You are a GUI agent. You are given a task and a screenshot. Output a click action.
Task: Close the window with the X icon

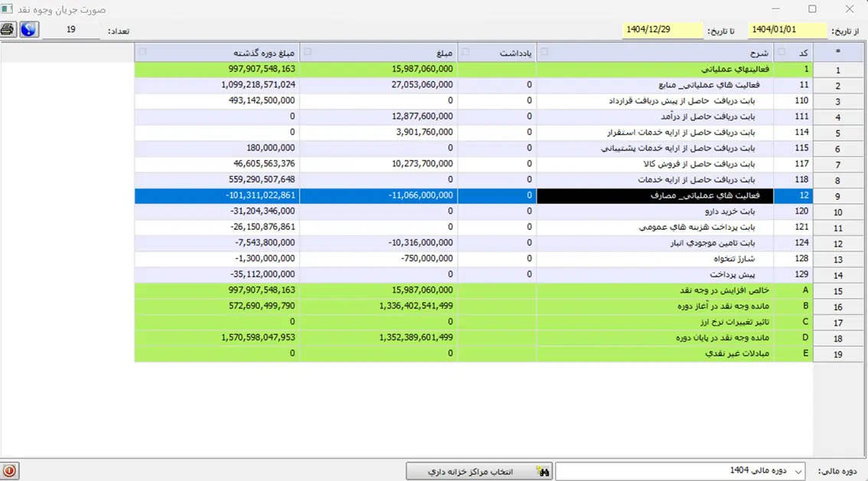[x=850, y=9]
